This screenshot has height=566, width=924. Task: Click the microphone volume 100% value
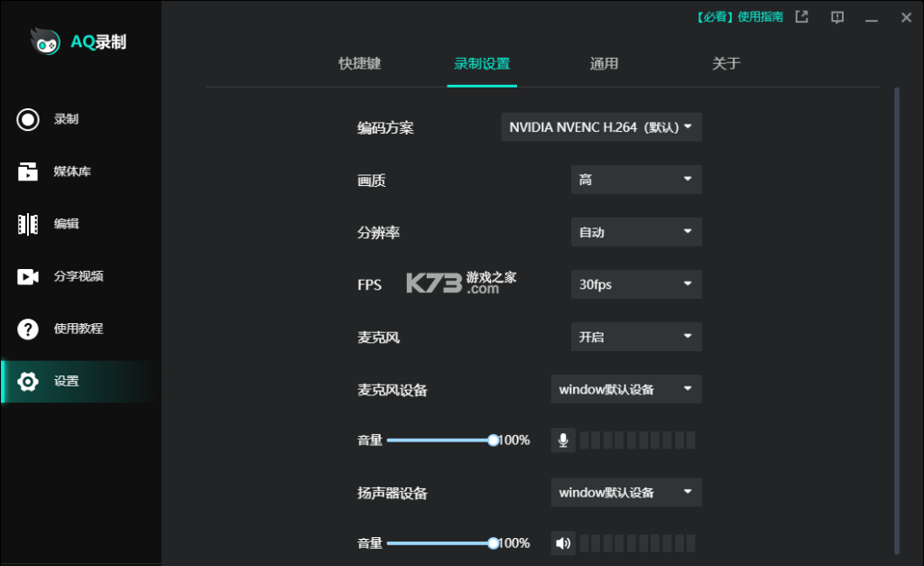click(x=514, y=441)
